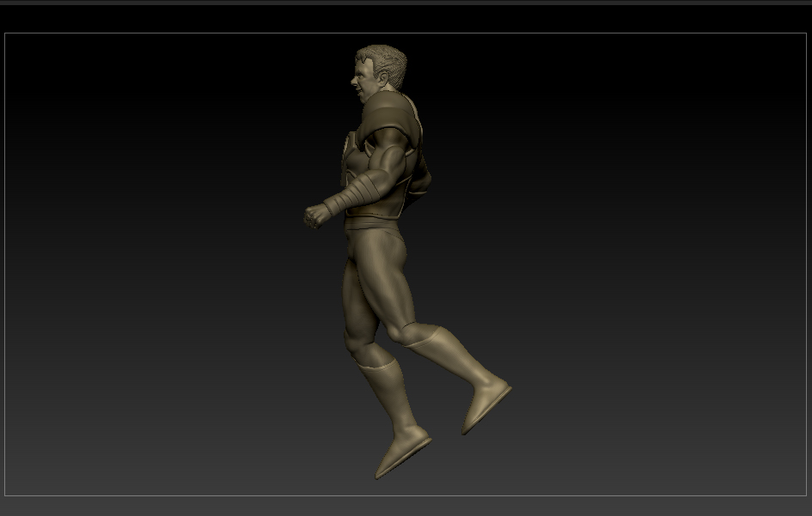Click the raised rear boot's foot
This screenshot has width=812, height=516.
point(485,406)
